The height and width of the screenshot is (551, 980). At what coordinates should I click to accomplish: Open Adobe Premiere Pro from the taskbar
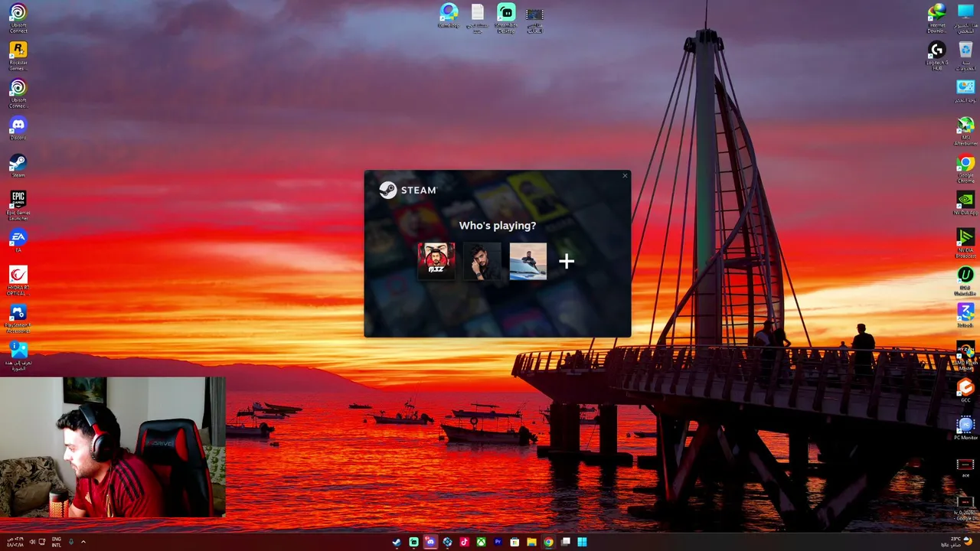pyautogui.click(x=498, y=542)
